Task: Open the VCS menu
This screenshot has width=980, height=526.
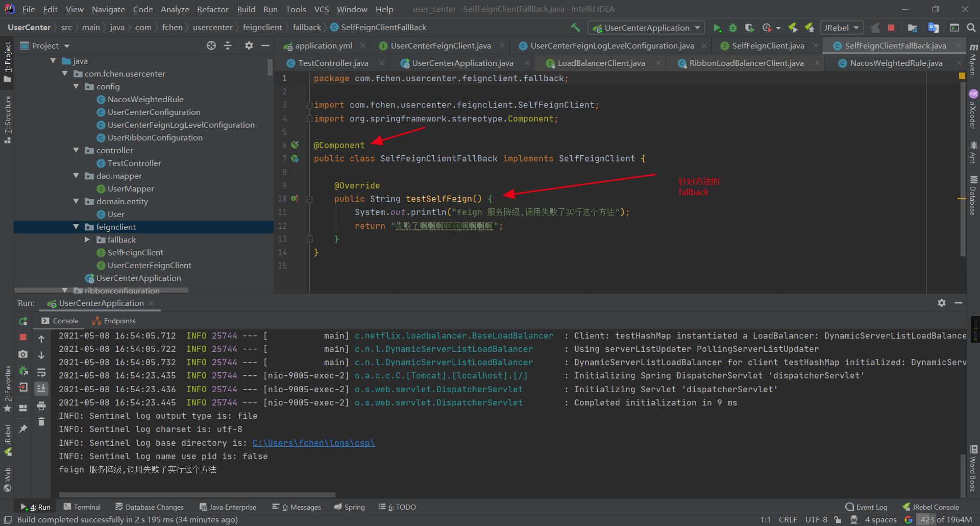Action: pyautogui.click(x=322, y=9)
